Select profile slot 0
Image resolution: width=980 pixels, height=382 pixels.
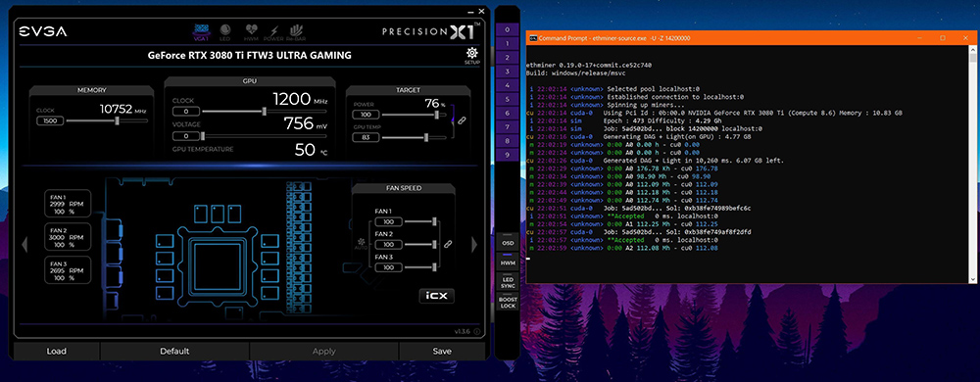508,30
